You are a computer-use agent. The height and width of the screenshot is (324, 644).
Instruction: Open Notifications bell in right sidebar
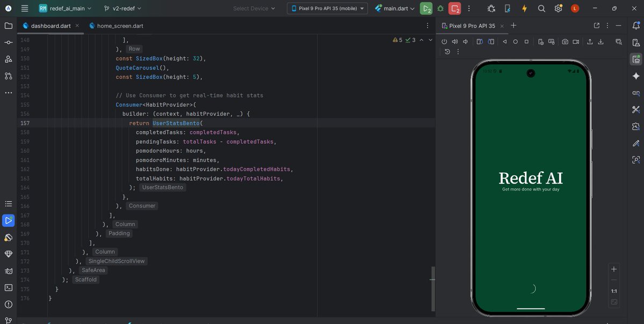click(636, 26)
